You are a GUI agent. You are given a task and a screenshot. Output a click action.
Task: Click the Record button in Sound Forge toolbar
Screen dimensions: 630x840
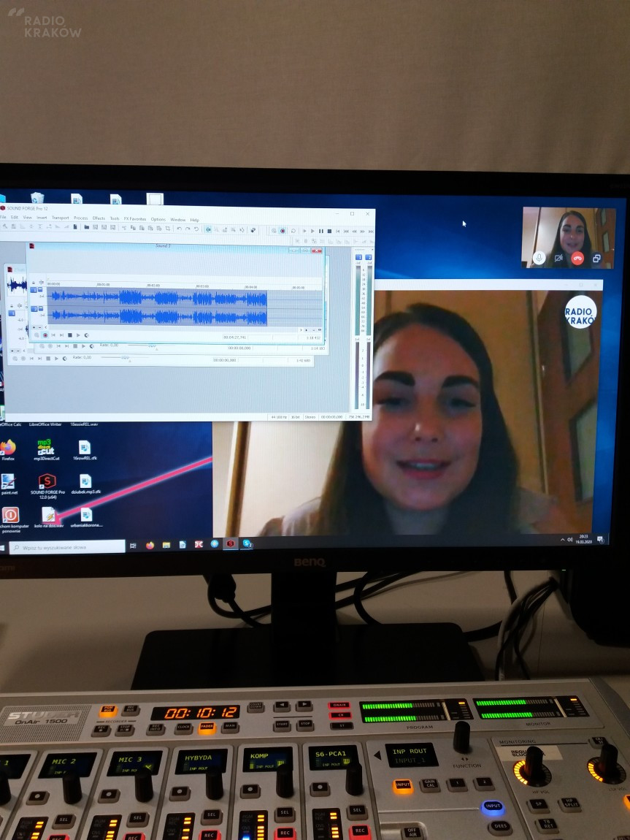pos(283,231)
